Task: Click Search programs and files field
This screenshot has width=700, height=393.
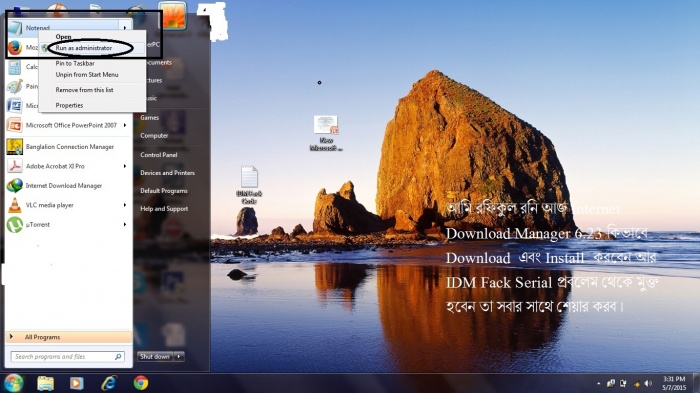Action: [x=67, y=357]
